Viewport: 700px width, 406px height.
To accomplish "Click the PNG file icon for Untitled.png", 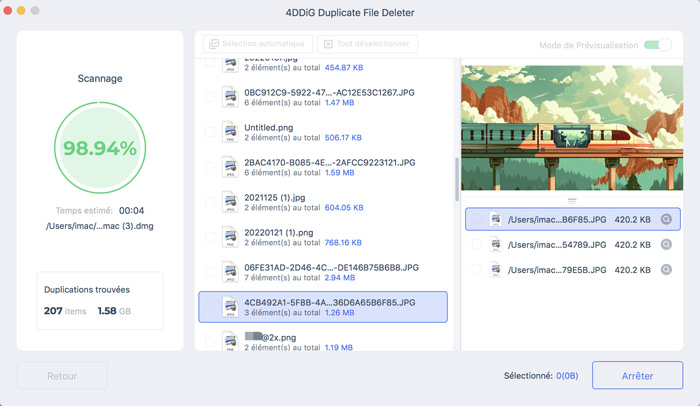I will [230, 132].
